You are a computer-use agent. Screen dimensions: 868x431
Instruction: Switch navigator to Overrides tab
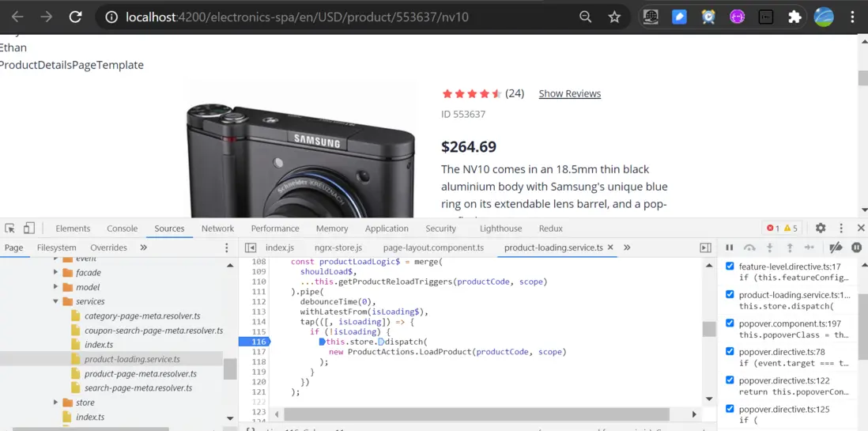(x=108, y=248)
